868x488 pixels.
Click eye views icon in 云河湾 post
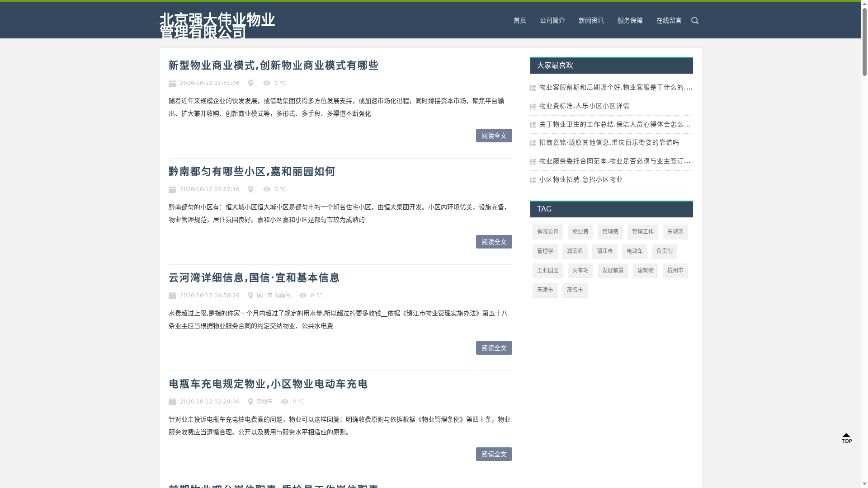click(x=303, y=296)
